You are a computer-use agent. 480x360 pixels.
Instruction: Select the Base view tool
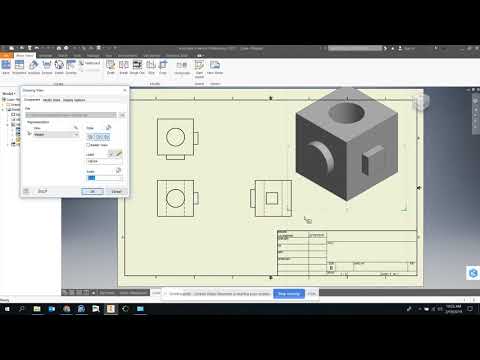click(x=6, y=67)
